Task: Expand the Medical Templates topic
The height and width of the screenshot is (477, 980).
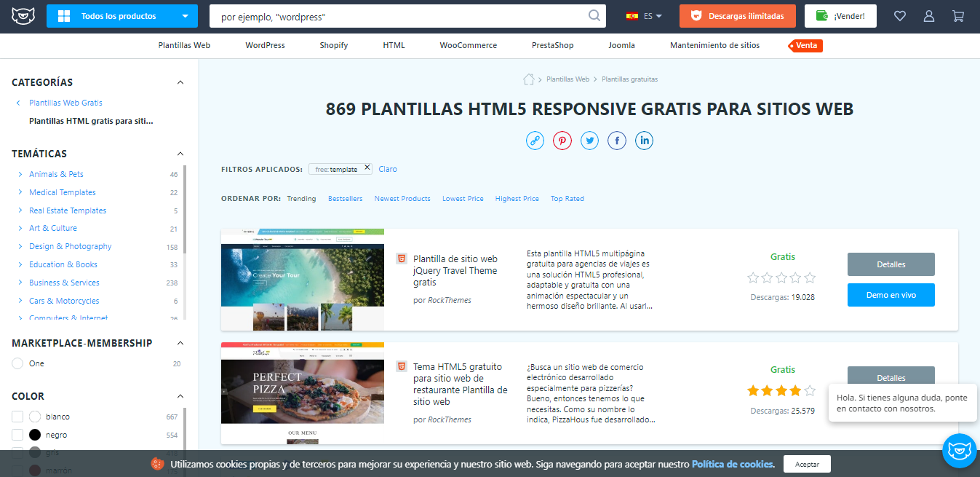Action: click(x=20, y=192)
